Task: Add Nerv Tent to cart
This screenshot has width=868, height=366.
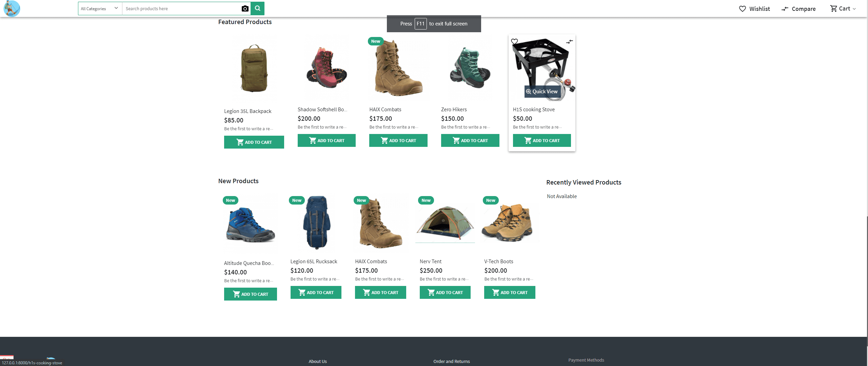Action: pyautogui.click(x=445, y=292)
